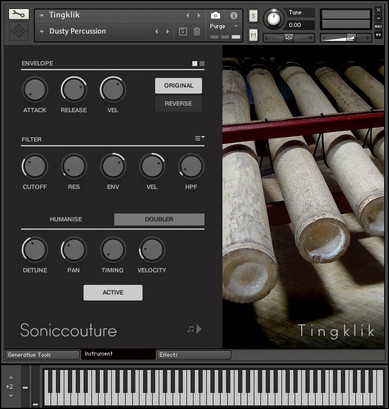
Task: Select the REVERSE sample mode button
Action: 178,104
